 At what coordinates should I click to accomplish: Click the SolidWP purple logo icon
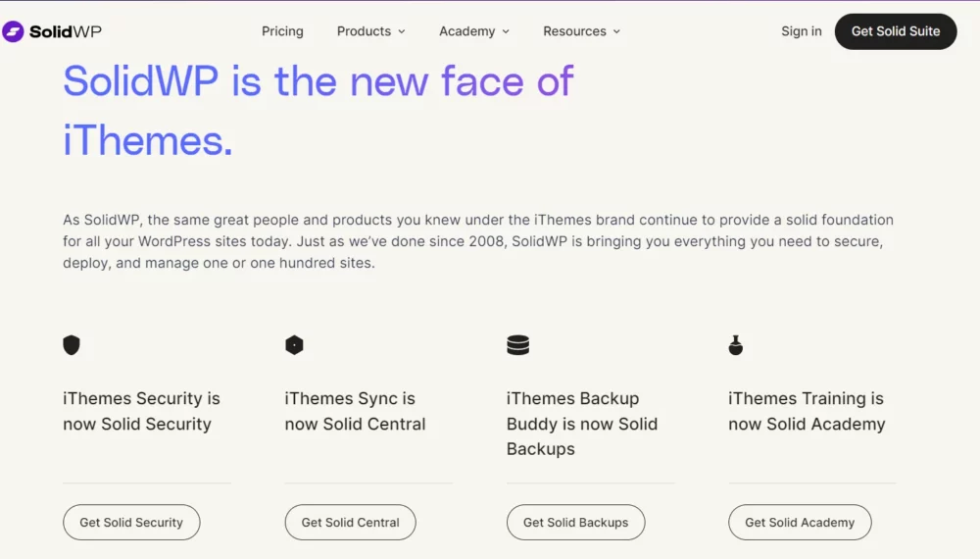coord(13,31)
